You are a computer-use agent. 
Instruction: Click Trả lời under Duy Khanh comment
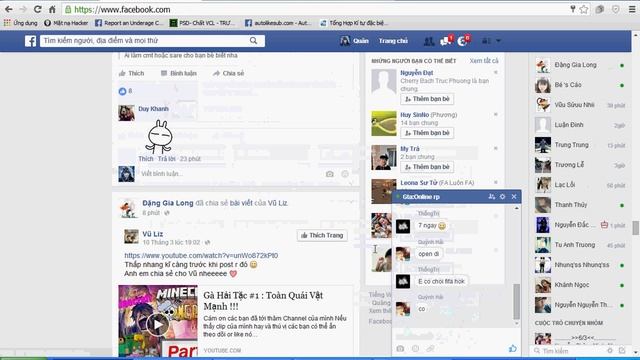[166, 159]
